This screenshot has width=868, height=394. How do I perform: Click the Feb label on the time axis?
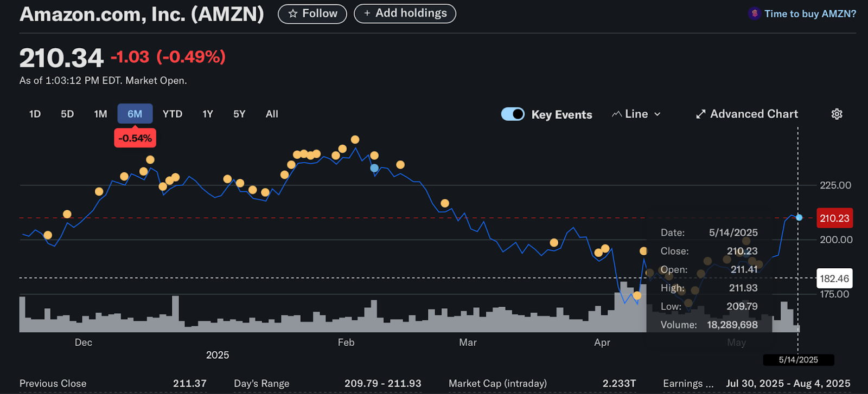coord(346,343)
